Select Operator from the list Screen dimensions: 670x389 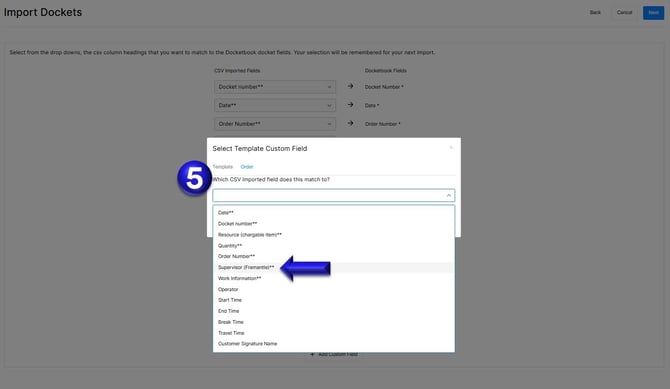(x=334, y=289)
